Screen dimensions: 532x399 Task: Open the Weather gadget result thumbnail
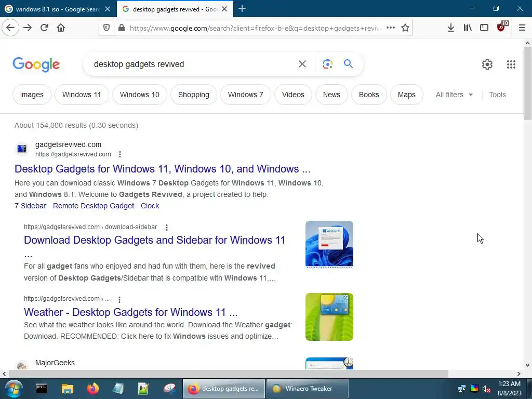(x=329, y=317)
